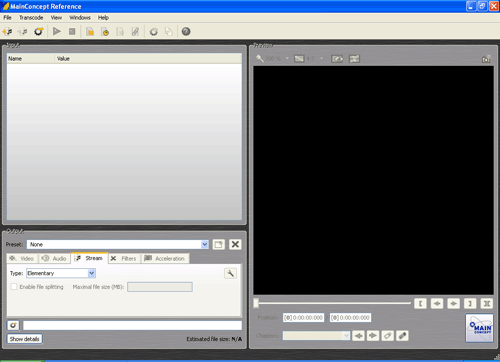Go to next chapter arrow button
The image size is (500, 362).
click(x=373, y=336)
